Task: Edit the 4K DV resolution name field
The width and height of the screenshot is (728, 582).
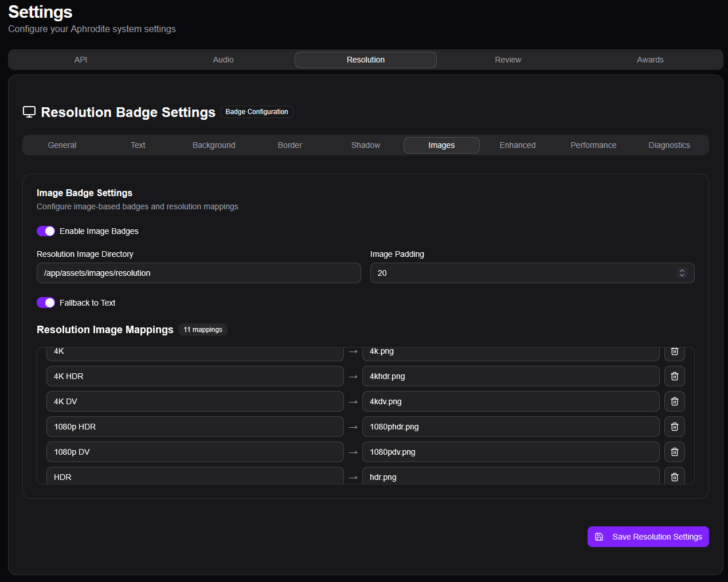Action: pyautogui.click(x=195, y=401)
